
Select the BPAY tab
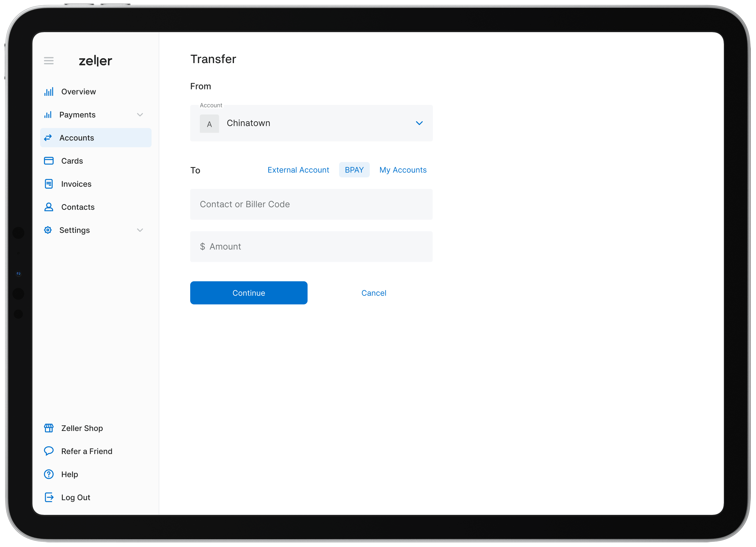point(354,170)
